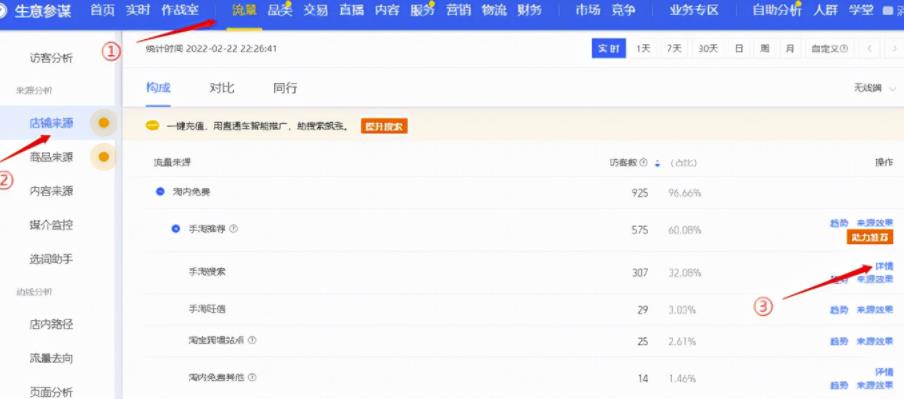This screenshot has width=904, height=399.
Task: Click the orange 提升搜索 button
Action: point(384,126)
